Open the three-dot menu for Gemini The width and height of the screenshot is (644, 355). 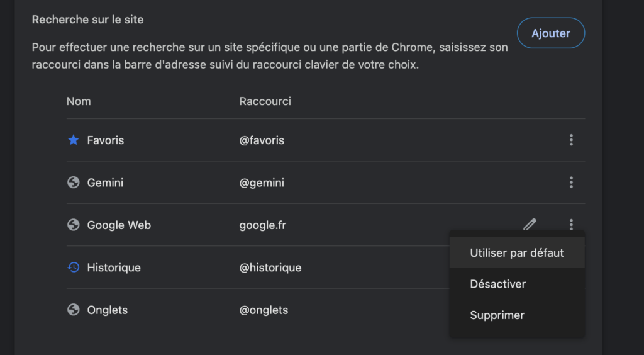[570, 183]
